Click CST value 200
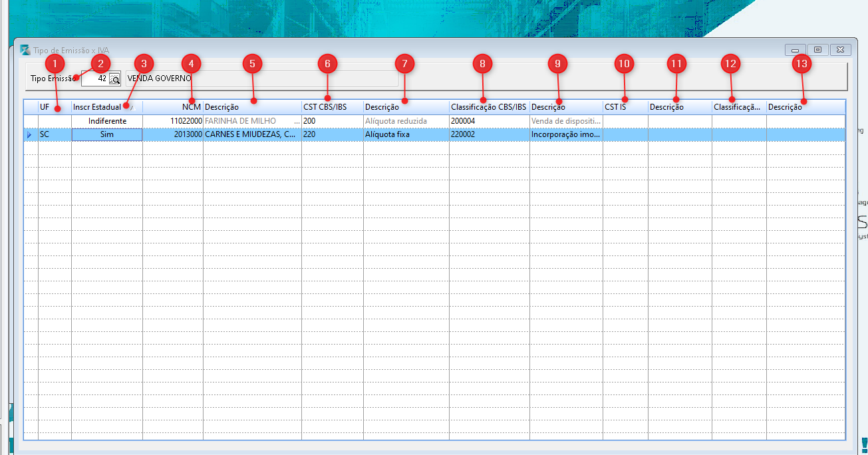The image size is (868, 455). point(333,121)
